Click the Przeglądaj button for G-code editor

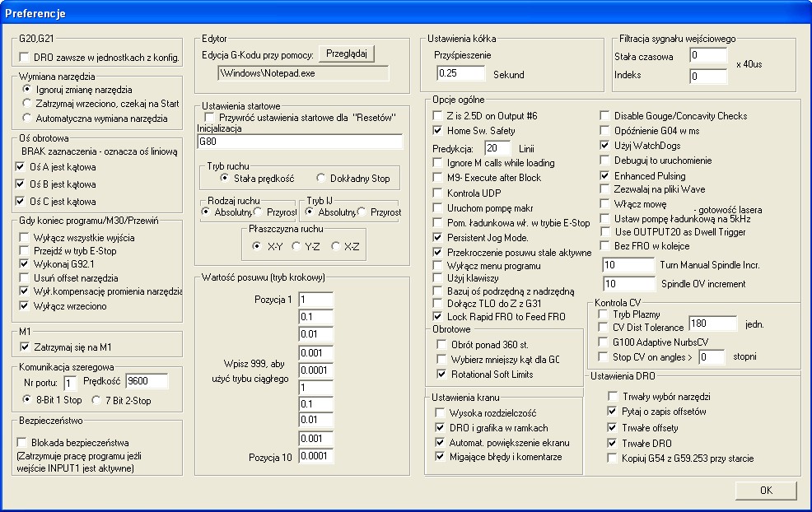coord(347,54)
